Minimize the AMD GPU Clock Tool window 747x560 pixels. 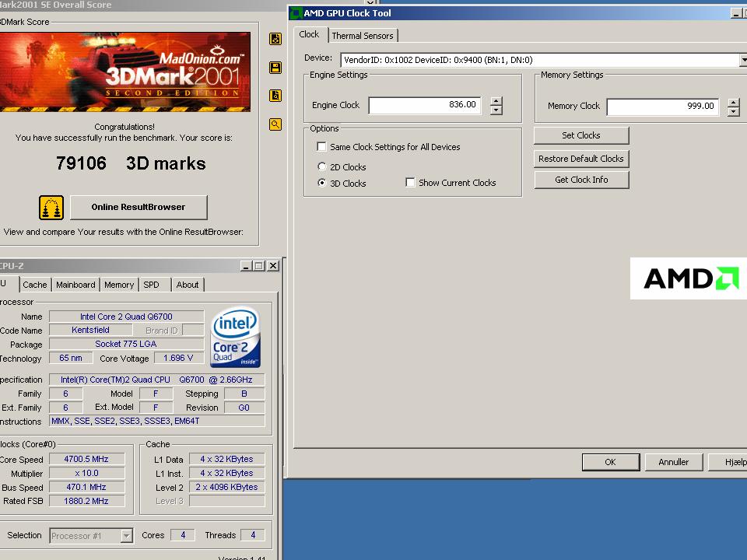(x=736, y=13)
